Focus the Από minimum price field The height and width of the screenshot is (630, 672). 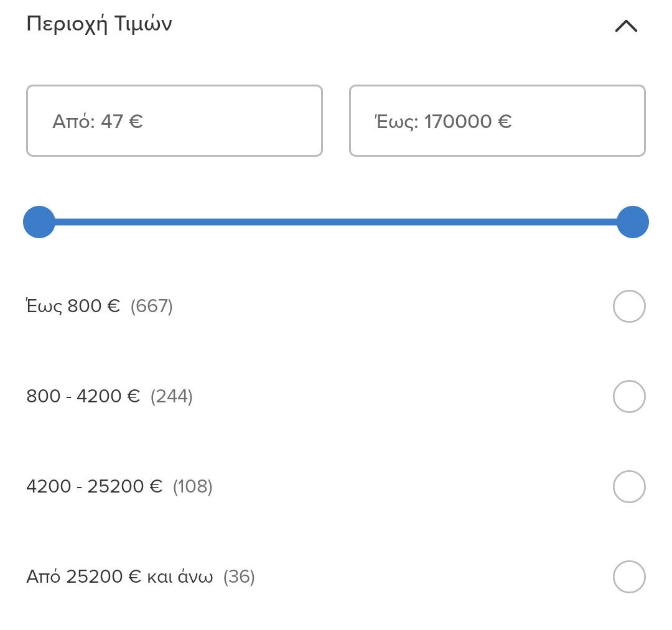click(174, 121)
